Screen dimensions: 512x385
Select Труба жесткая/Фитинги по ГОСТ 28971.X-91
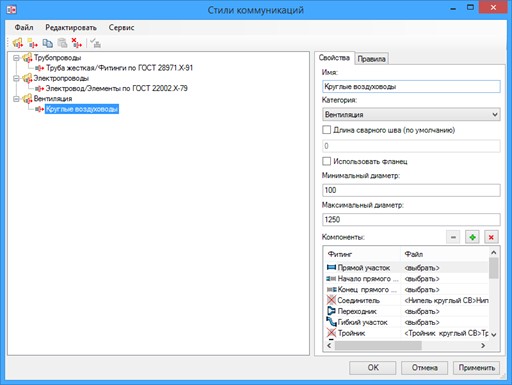[119, 68]
